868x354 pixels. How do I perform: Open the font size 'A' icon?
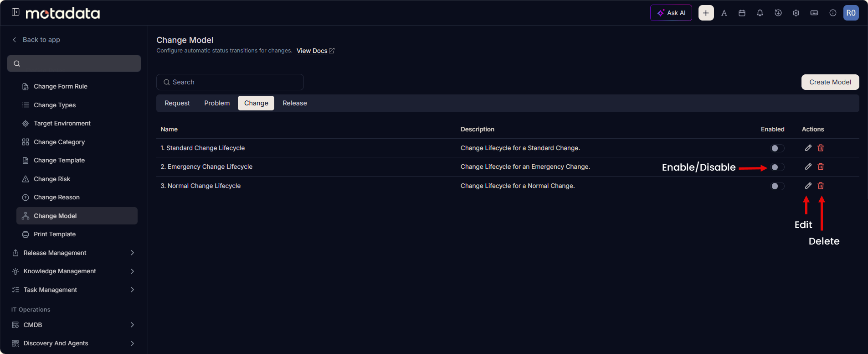click(x=724, y=13)
